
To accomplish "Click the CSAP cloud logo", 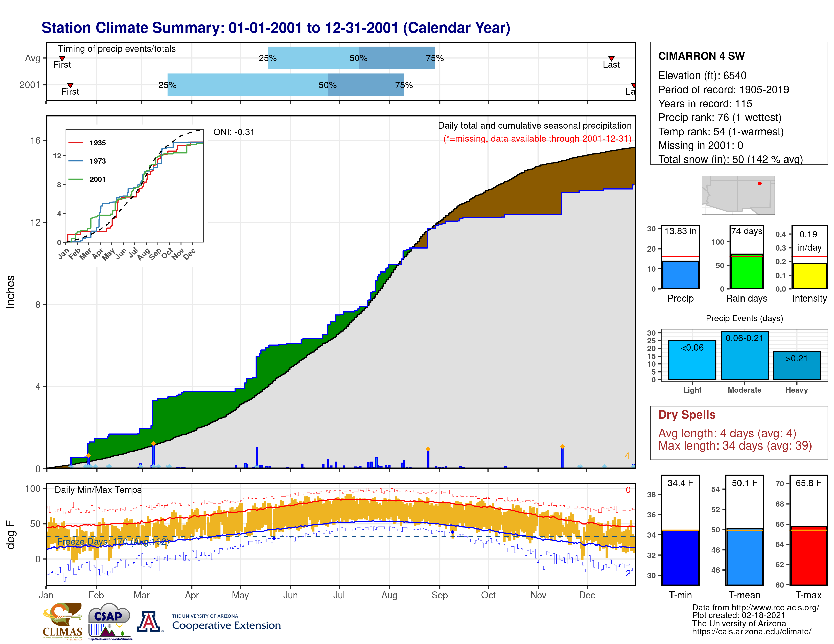I will (x=110, y=621).
